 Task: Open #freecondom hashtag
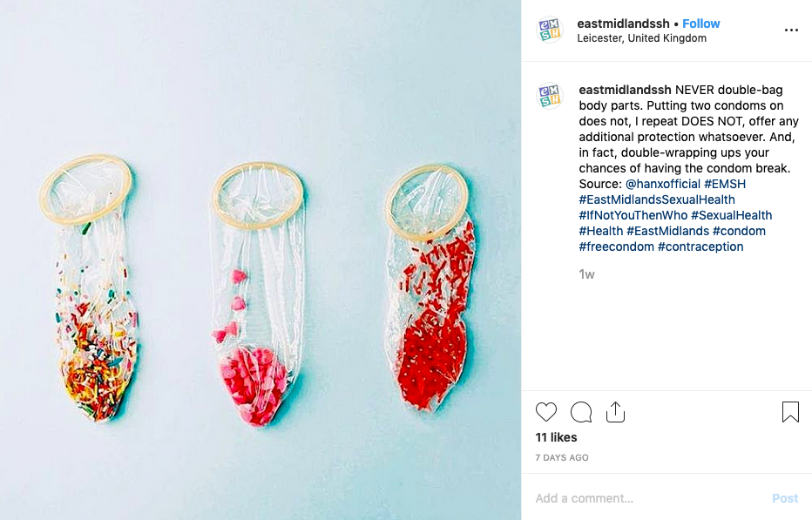616,246
